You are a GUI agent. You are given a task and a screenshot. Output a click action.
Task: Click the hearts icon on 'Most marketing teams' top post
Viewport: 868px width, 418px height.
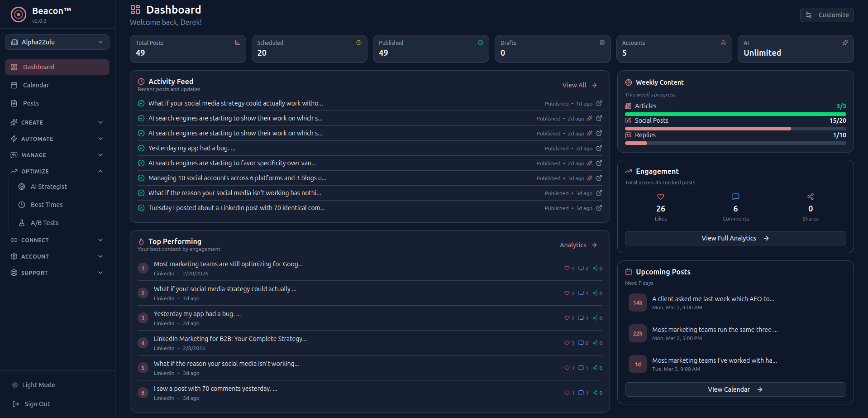[567, 268]
